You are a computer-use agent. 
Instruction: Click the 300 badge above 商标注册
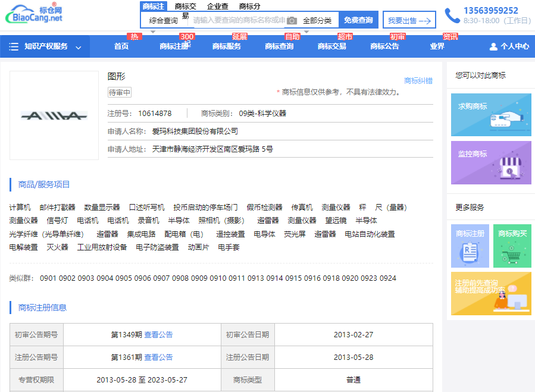pyautogui.click(x=187, y=36)
